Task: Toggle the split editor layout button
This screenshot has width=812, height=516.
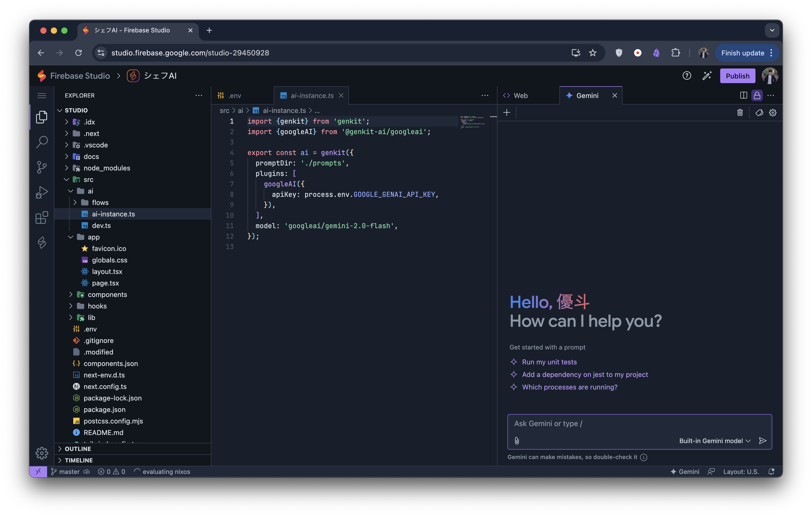Action: [x=743, y=95]
